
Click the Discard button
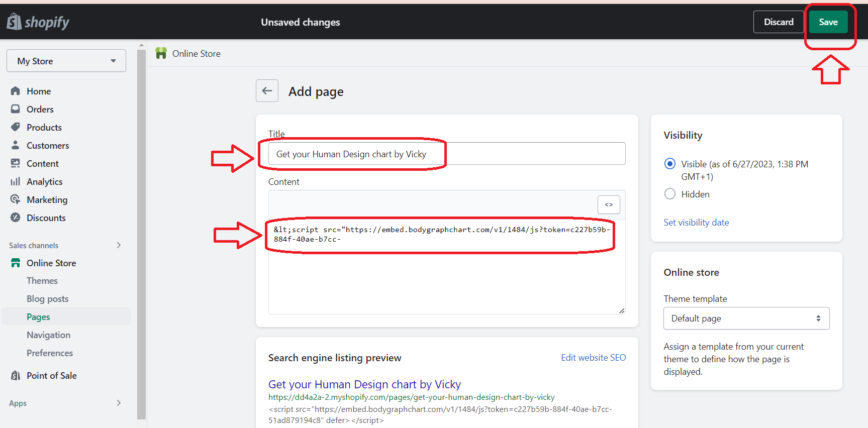click(x=779, y=22)
